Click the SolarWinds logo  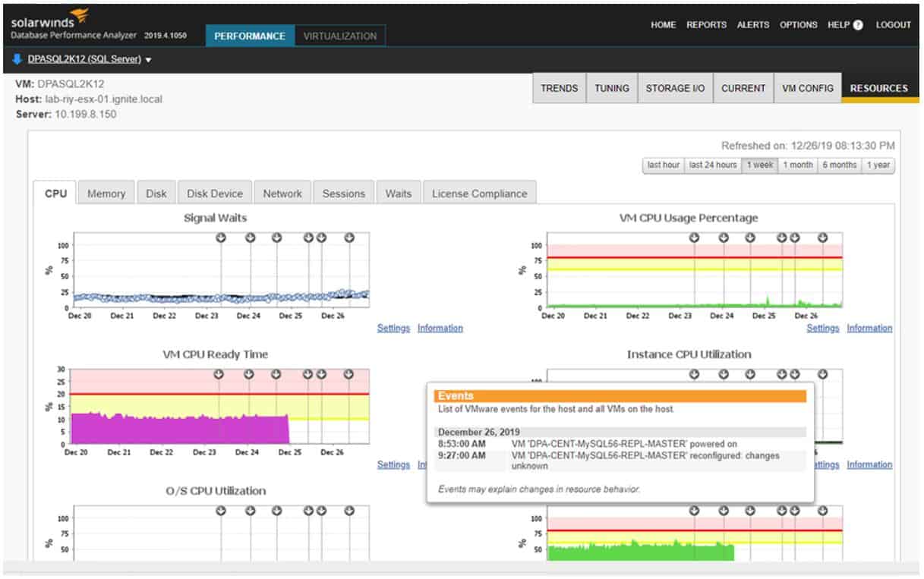[50, 18]
